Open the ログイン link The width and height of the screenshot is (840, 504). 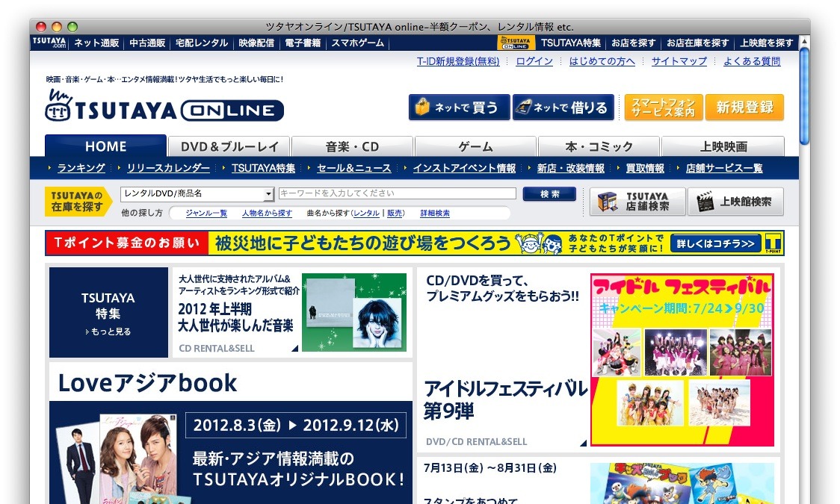tap(534, 61)
